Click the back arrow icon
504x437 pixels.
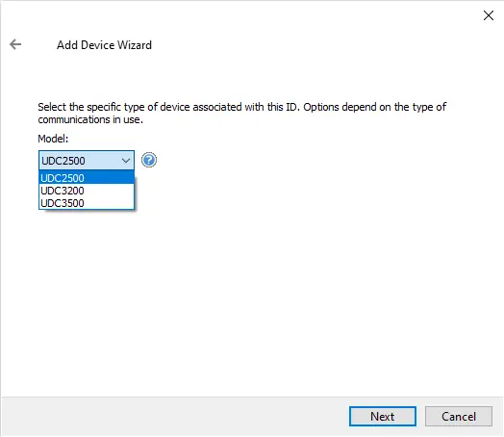(x=15, y=44)
